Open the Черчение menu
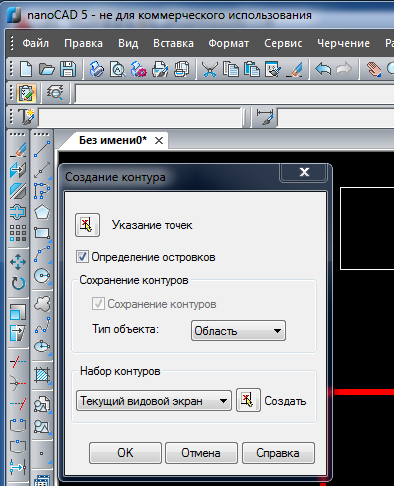394x486 pixels. pyautogui.click(x=343, y=43)
